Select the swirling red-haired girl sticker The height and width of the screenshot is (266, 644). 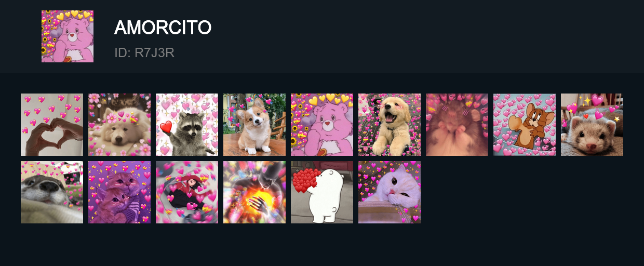[187, 192]
